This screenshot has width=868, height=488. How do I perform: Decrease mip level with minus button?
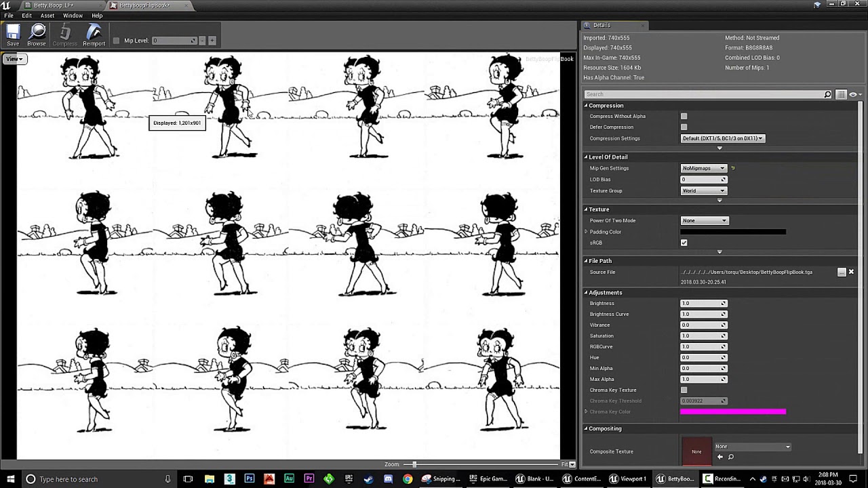(202, 41)
